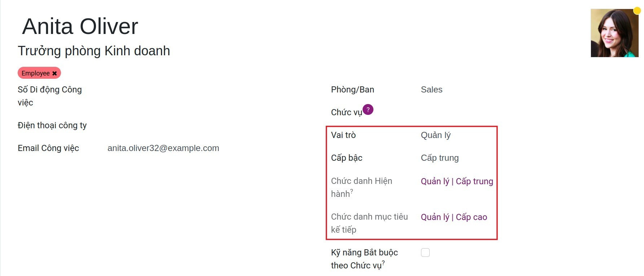Screen dimensions: 644x276
Task: Click the empty Chức vụ field
Action: pos(455,112)
